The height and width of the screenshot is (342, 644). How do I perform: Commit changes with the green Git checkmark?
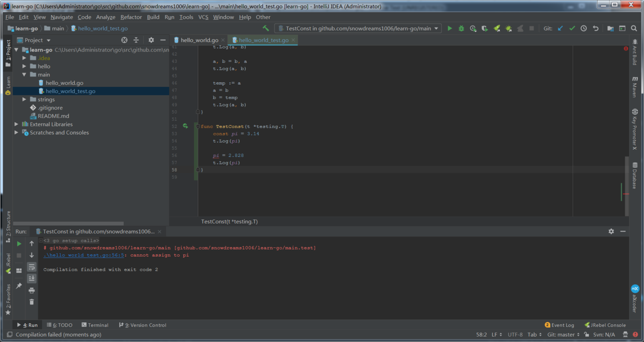click(x=572, y=29)
